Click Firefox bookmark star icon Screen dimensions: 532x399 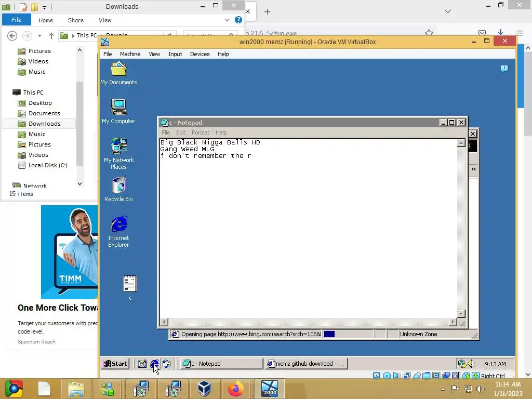pyautogui.click(x=429, y=33)
